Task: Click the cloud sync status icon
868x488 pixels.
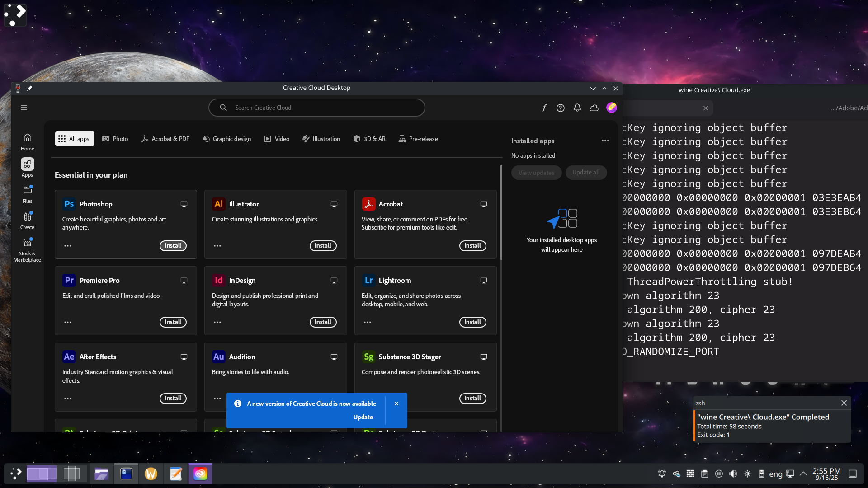Action: [x=594, y=108]
